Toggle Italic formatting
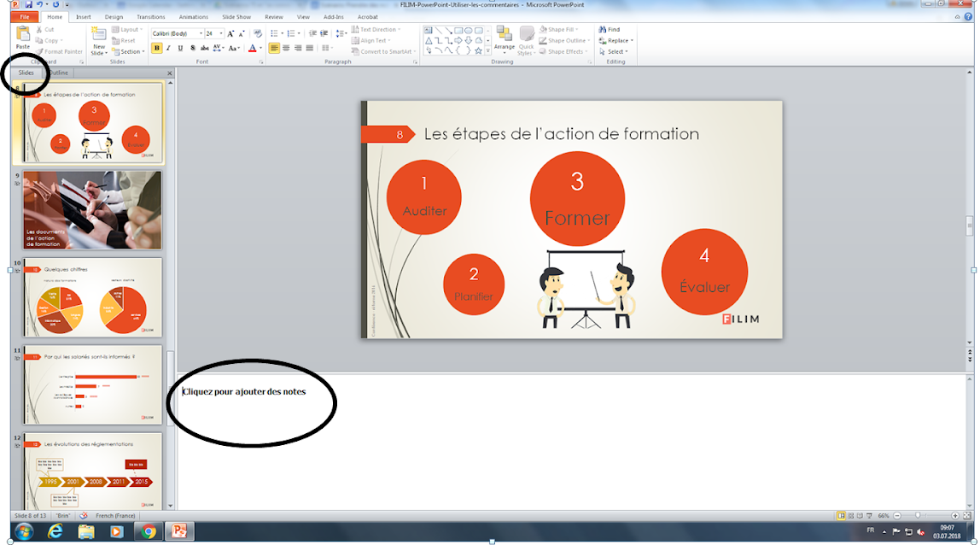 tap(169, 48)
